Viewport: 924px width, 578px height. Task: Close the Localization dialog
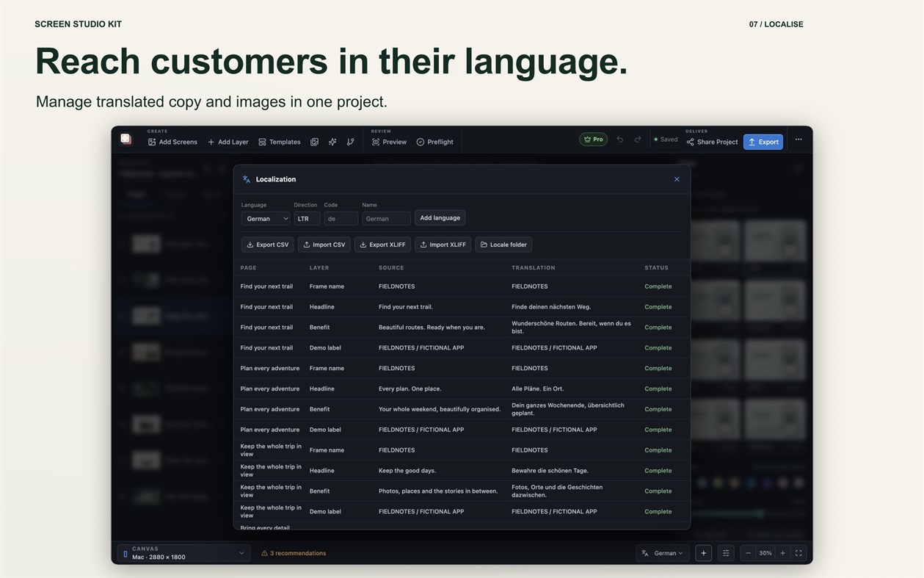tap(677, 179)
